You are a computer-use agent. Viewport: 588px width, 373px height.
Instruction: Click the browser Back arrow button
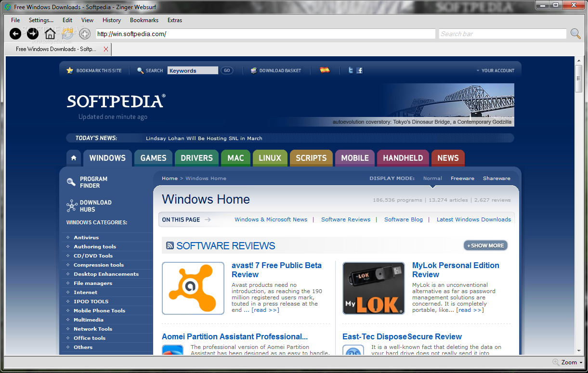pos(15,34)
